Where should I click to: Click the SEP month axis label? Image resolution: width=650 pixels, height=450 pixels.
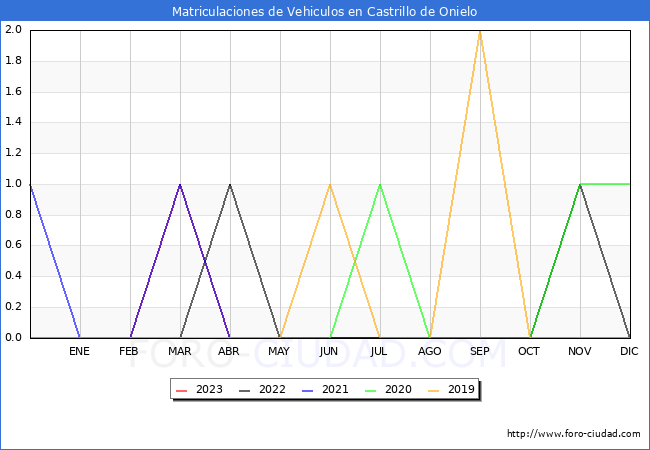(x=480, y=351)
